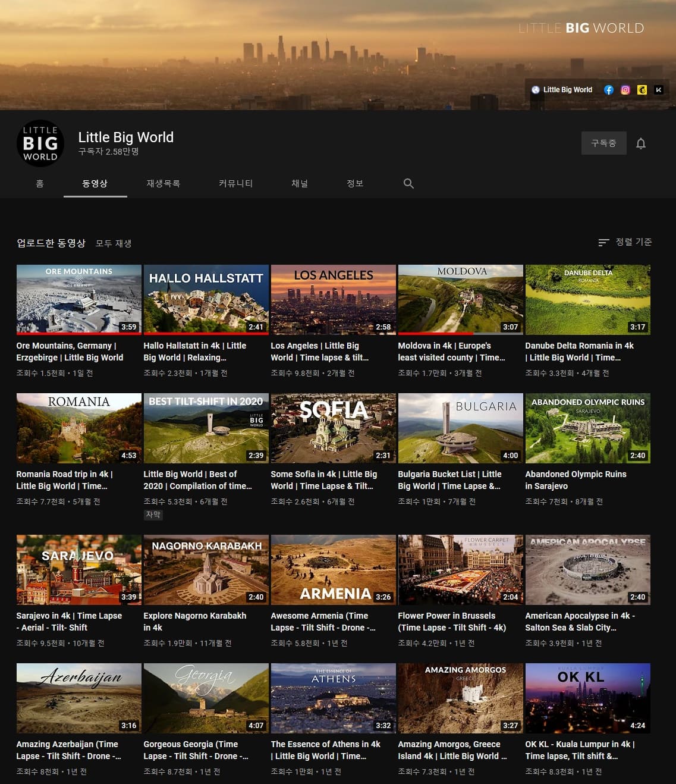This screenshot has width=676, height=784.
Task: Click title 'OK KL - Kuala Lumpur in 4k'
Action: tap(580, 750)
